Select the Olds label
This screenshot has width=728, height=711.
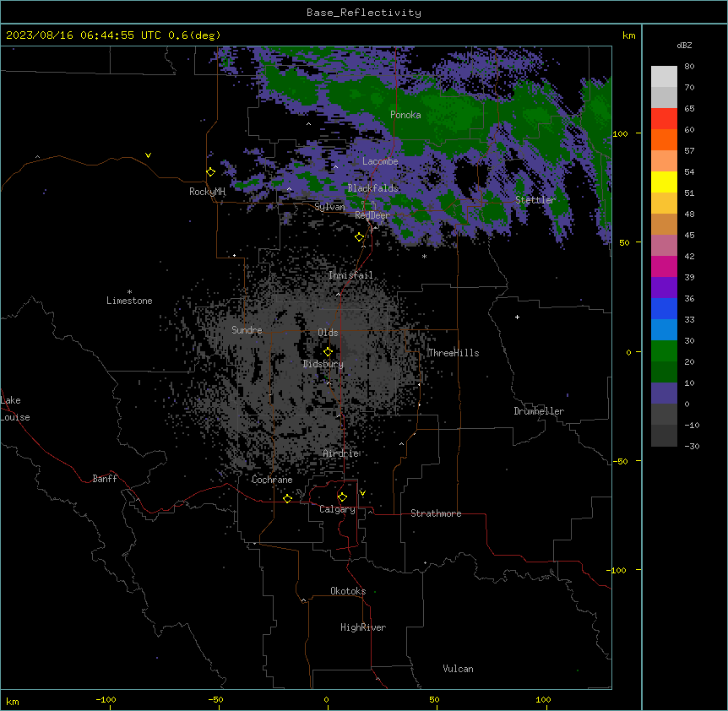click(328, 333)
